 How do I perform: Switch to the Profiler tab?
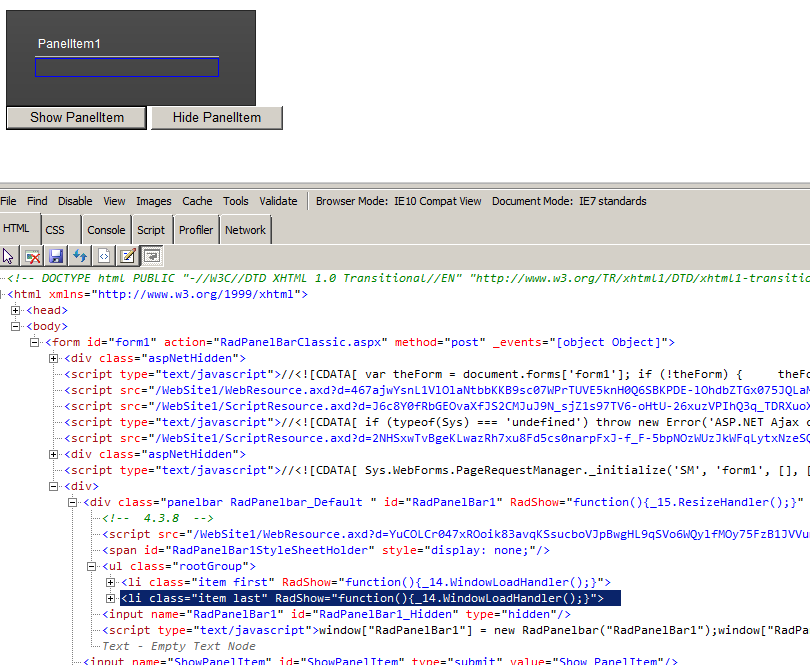196,230
